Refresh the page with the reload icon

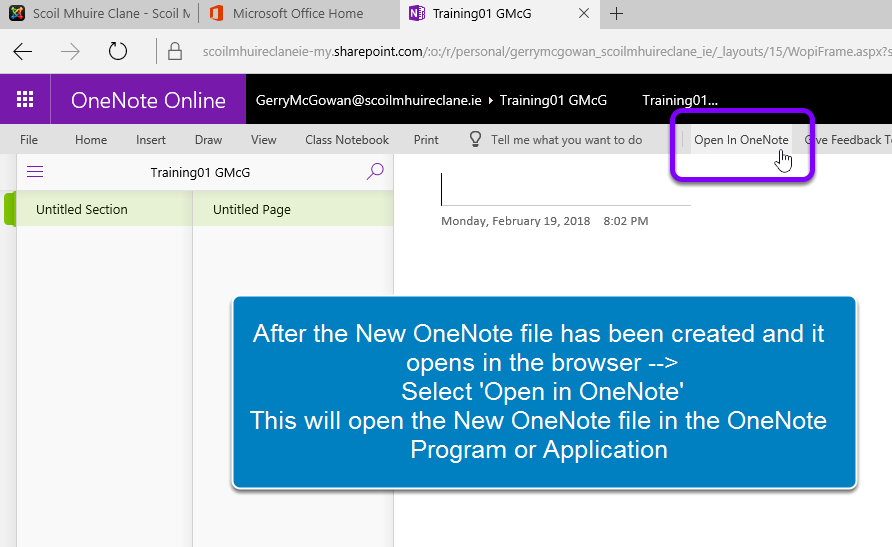pos(118,52)
